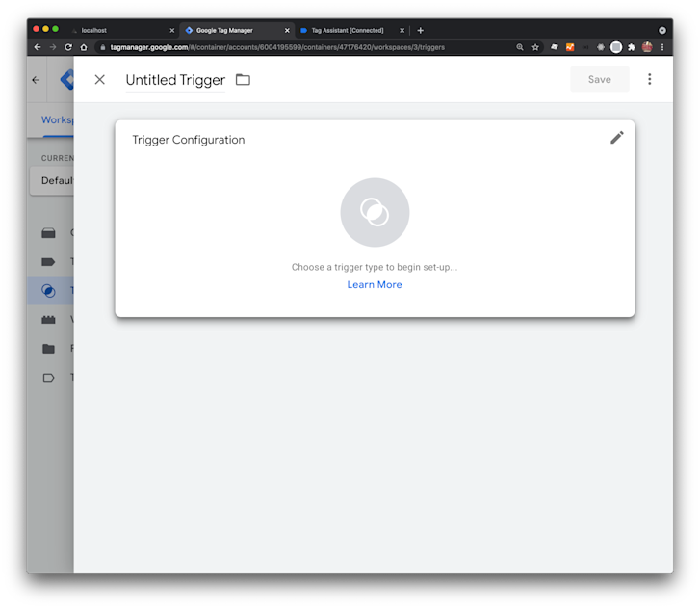Open a new browser tab
The image size is (700, 609).
pyautogui.click(x=420, y=31)
